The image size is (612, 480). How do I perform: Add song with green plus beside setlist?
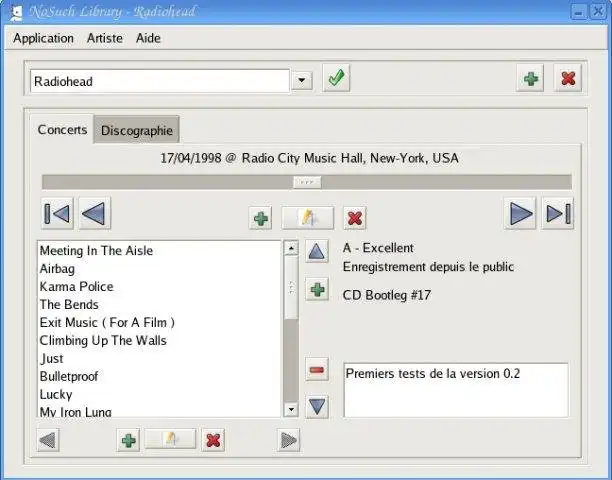[317, 289]
